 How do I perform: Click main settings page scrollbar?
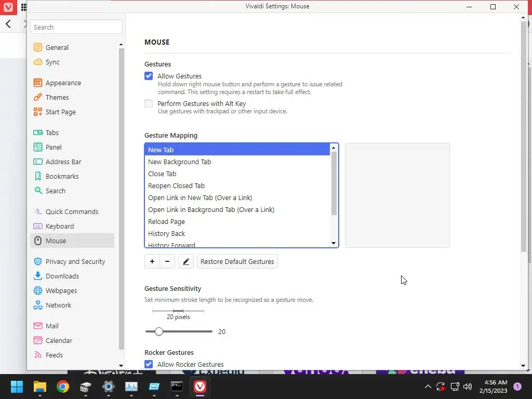524,136
